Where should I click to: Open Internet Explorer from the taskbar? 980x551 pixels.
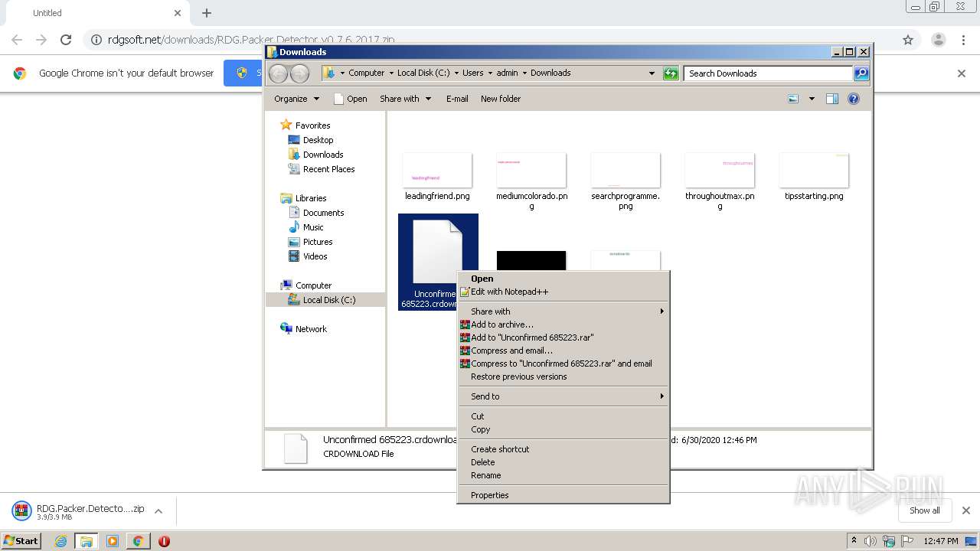[x=60, y=541]
